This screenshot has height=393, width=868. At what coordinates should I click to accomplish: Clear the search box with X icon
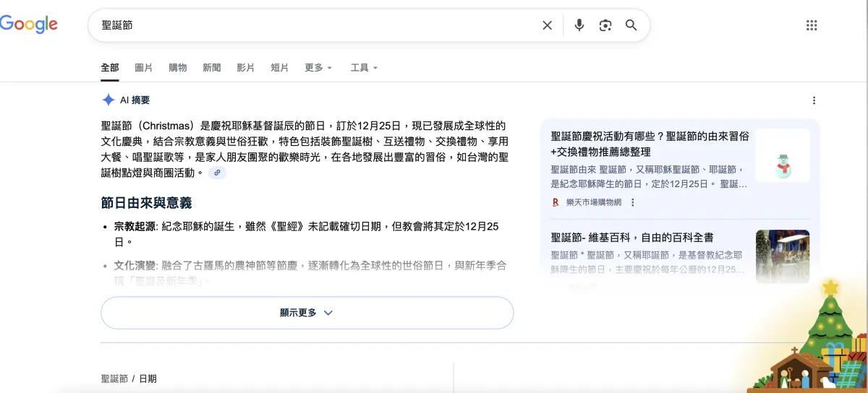pyautogui.click(x=548, y=25)
